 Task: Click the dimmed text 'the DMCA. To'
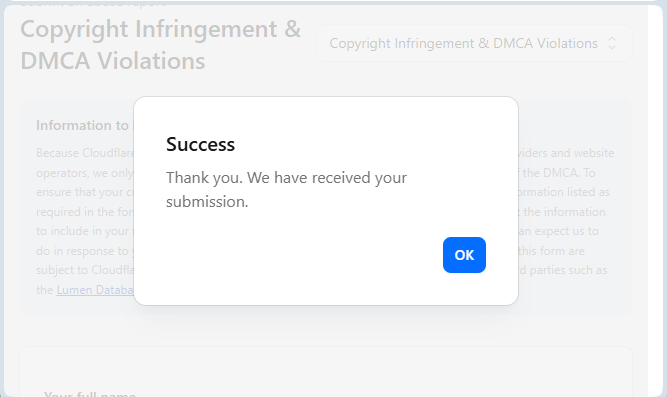[559, 173]
